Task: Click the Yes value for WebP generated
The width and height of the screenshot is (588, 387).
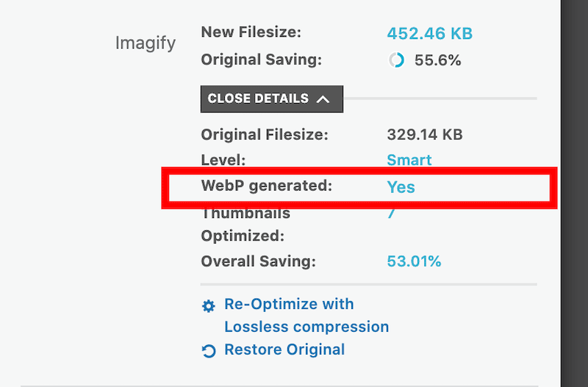Action: click(401, 187)
